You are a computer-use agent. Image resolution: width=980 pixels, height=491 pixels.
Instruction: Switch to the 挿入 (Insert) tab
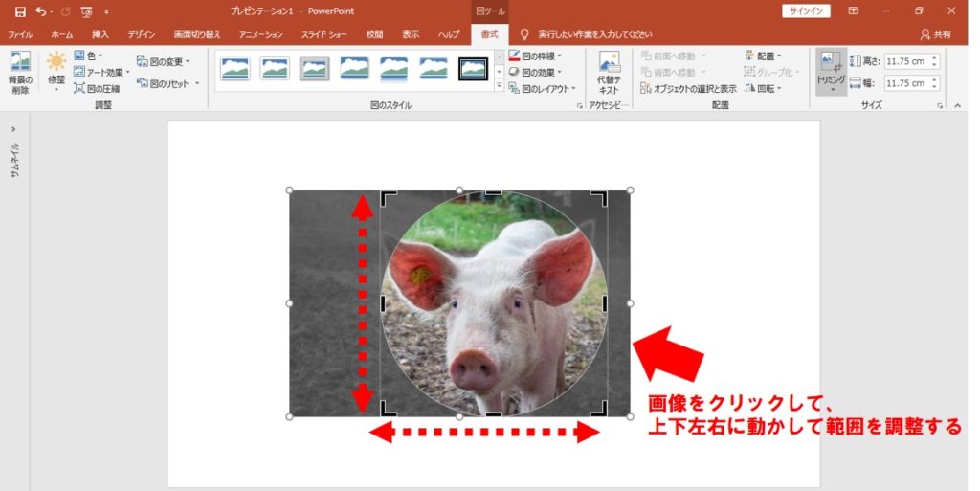coord(100,33)
